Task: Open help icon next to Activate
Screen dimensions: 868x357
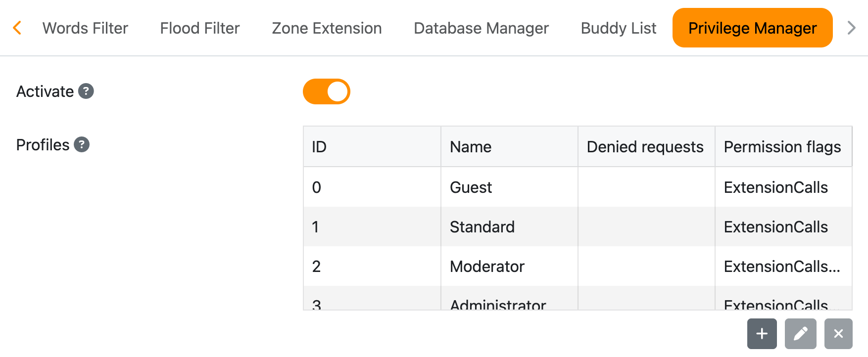Action: click(x=86, y=91)
